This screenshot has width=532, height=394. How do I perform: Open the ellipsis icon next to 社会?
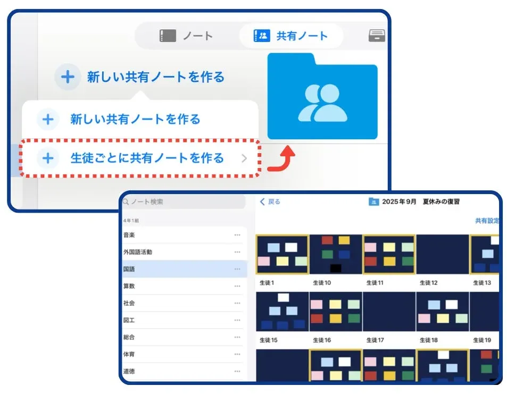[x=238, y=303]
